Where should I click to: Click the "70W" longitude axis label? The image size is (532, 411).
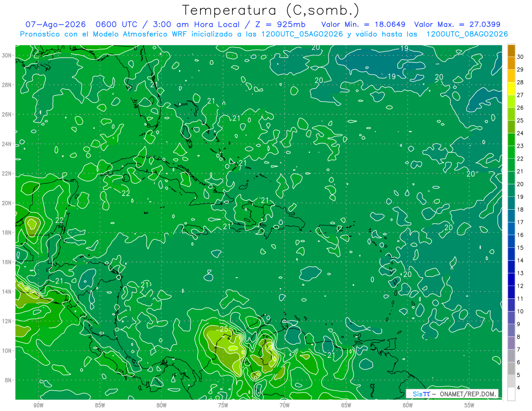tap(285, 405)
